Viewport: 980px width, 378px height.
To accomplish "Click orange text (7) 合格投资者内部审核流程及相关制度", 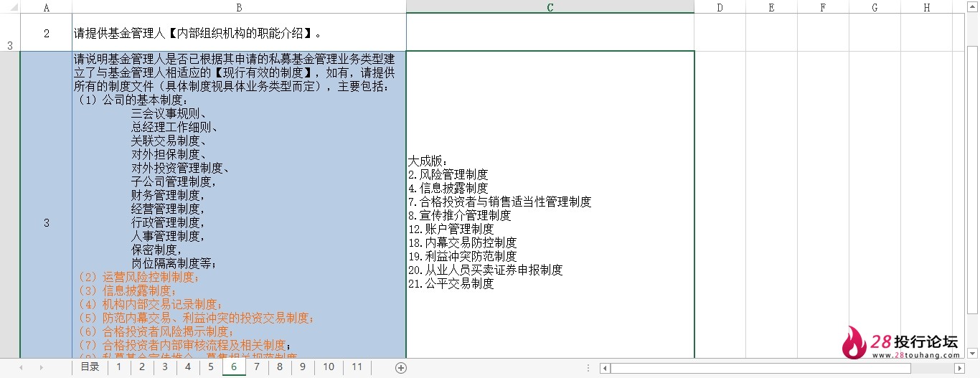I will click(184, 345).
